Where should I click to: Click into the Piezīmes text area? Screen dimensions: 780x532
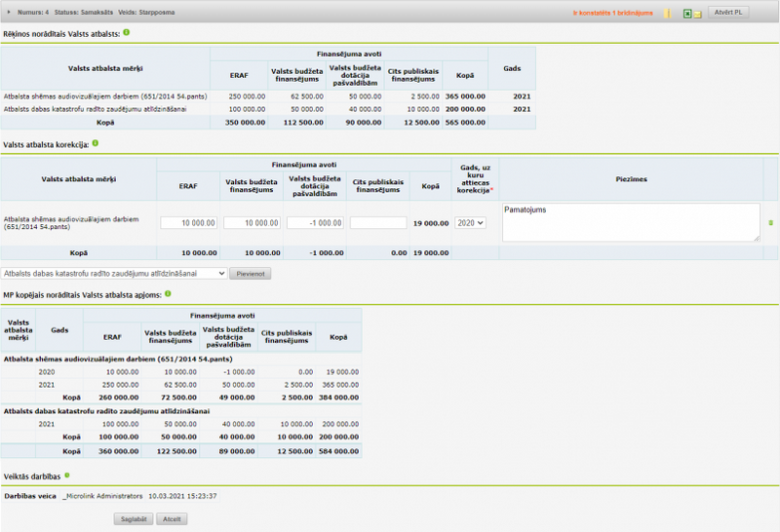coord(631,222)
